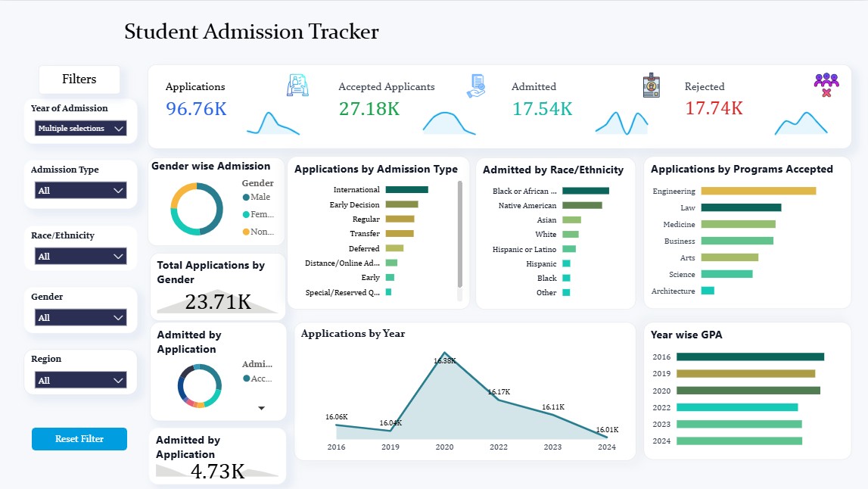Click the 17.74K Rejected value
Viewport: 868px width, 489px height.
714,108
